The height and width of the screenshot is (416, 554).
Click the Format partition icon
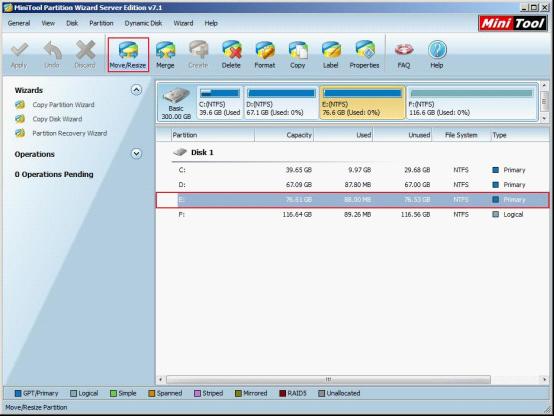pos(265,50)
